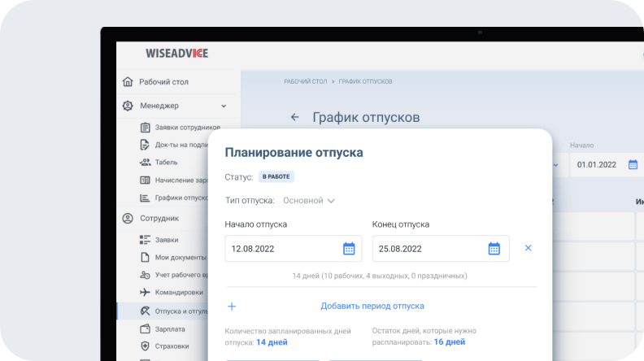Open the Рабочий стол home icon
Viewport: 644px width, 361px height.
coord(128,82)
